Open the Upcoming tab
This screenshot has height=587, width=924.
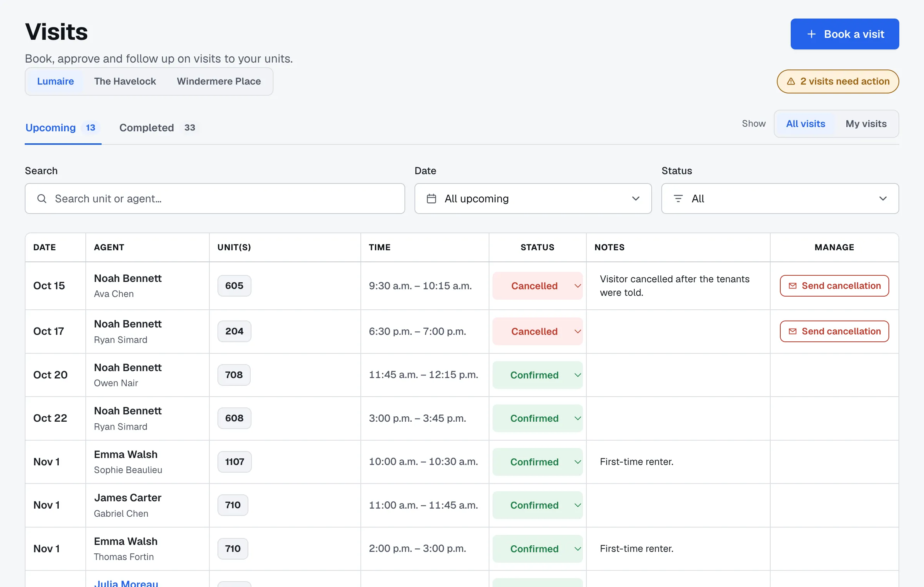(63, 128)
